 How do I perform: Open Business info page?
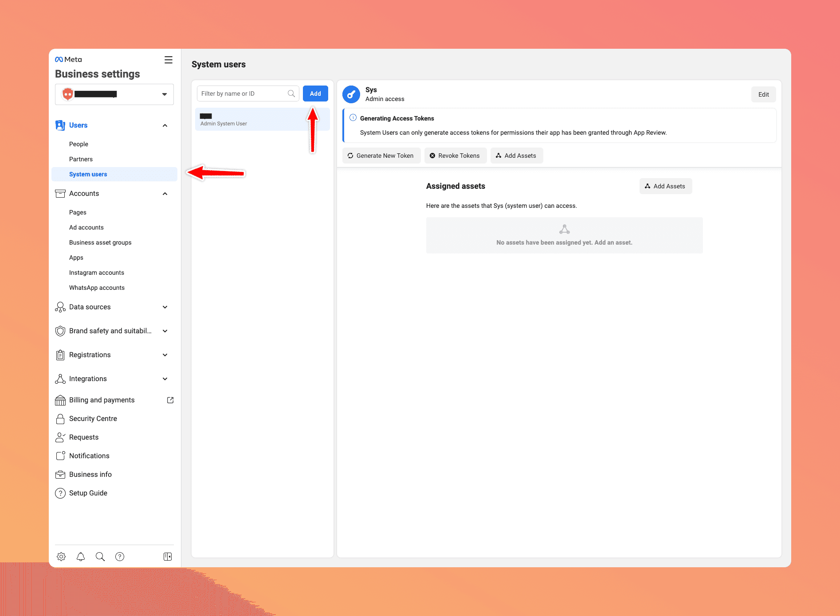(90, 475)
